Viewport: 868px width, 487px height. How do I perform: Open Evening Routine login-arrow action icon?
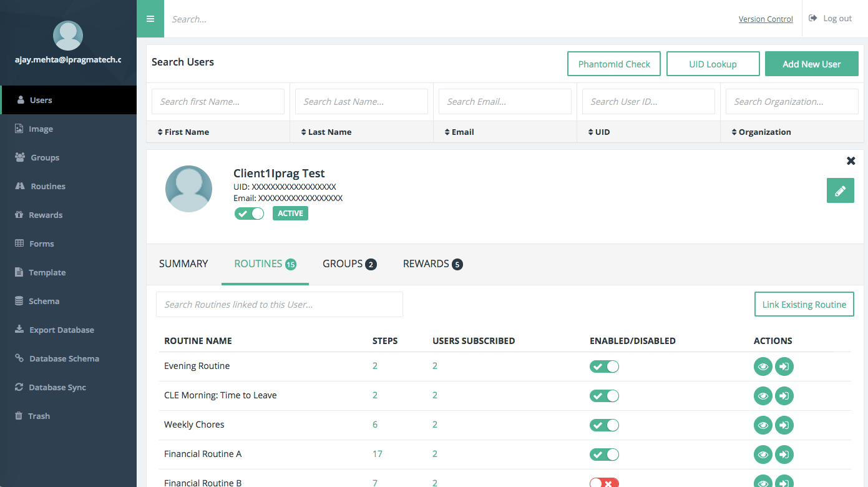pyautogui.click(x=784, y=366)
